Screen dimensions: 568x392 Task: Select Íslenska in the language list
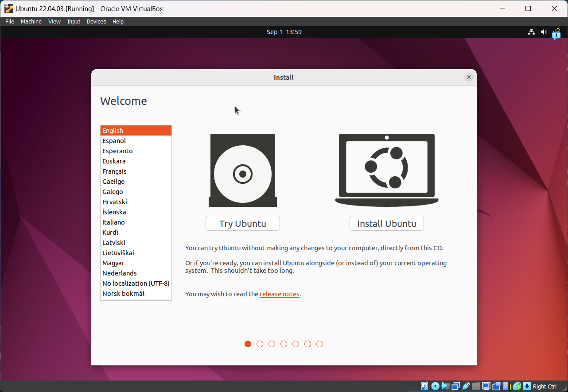(136, 212)
